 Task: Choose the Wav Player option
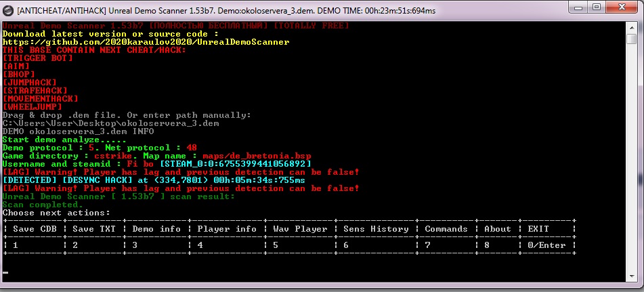click(300, 229)
